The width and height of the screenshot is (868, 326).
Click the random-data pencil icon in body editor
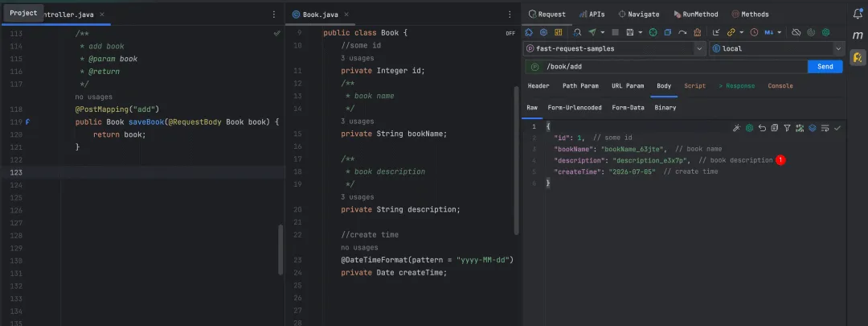tap(800, 128)
